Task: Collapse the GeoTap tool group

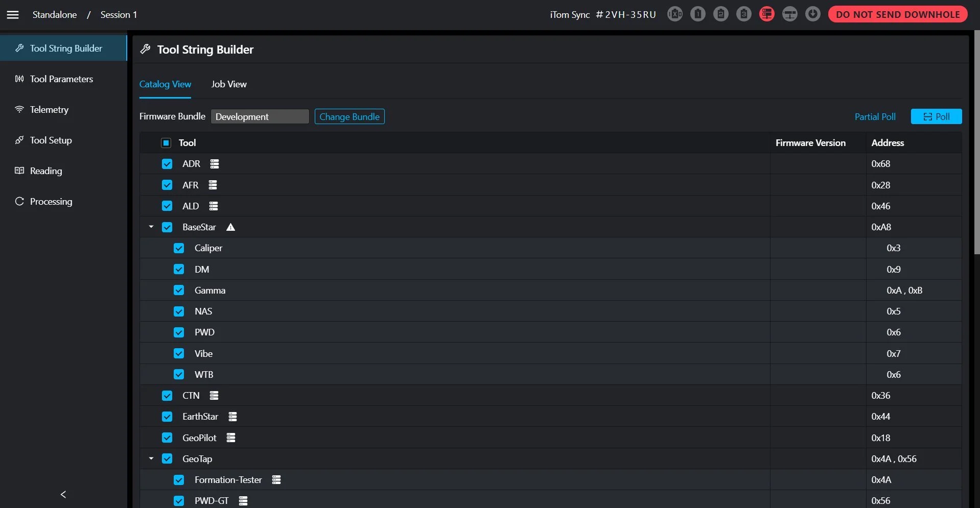Action: coord(151,458)
